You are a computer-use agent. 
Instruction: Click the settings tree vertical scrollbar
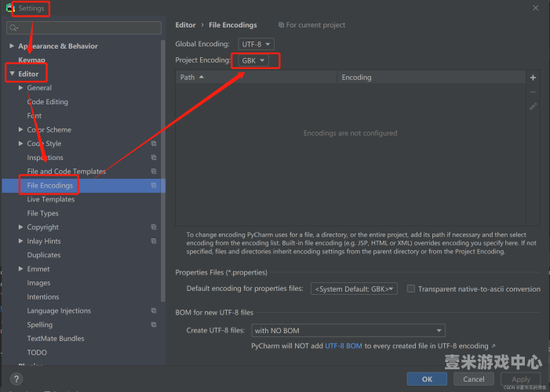(x=162, y=171)
